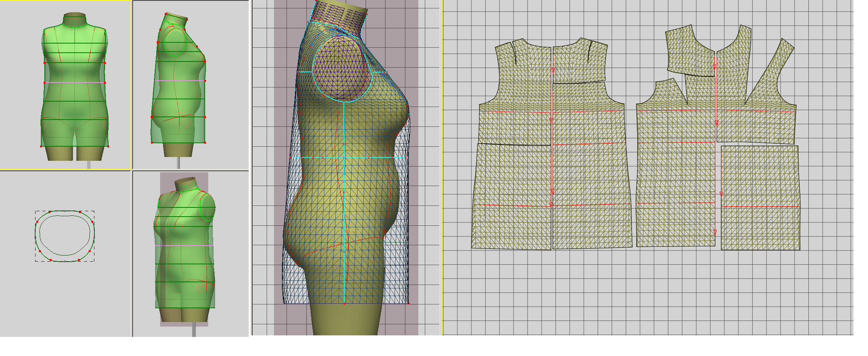This screenshot has width=868, height=356.
Task: Select the side profile mannequin viewport
Action: point(191,85)
